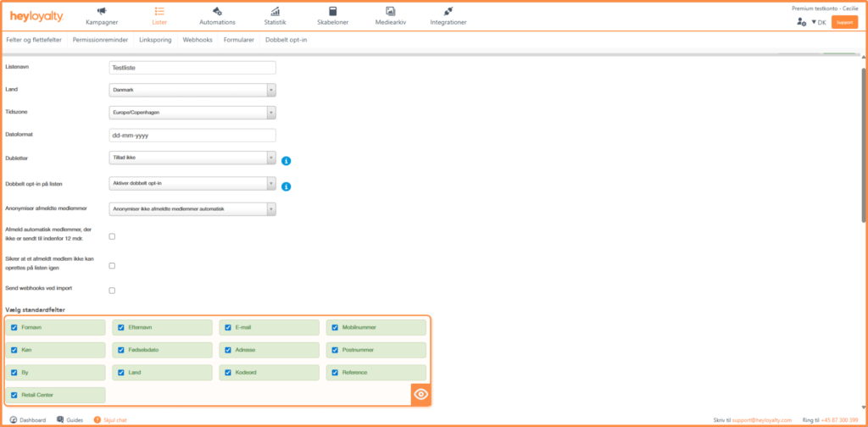
Task: Open the Kampagner megaphone icon
Action: pos(102,11)
